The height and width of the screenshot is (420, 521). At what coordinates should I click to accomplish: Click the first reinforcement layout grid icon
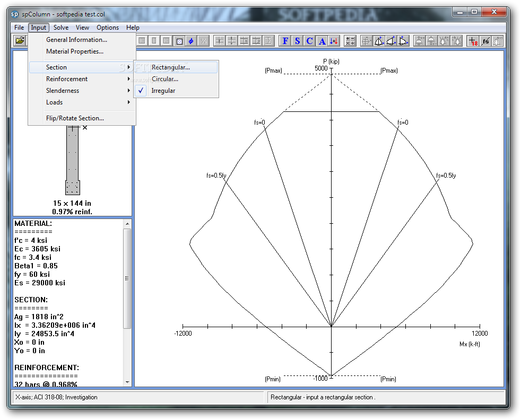pos(220,41)
